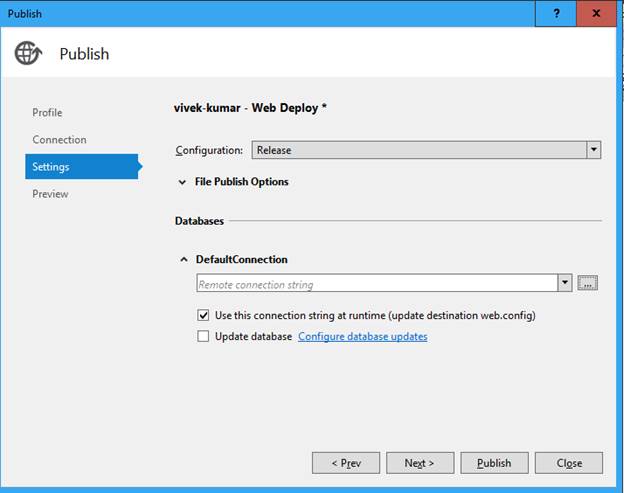Open remote connection string dropdown arrow

(x=565, y=284)
